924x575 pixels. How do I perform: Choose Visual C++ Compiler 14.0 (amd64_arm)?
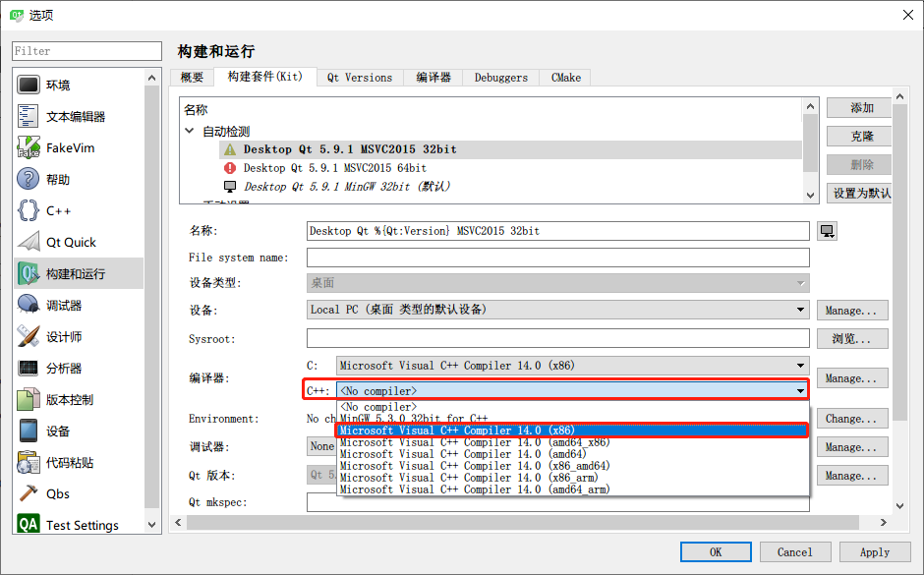(x=573, y=489)
